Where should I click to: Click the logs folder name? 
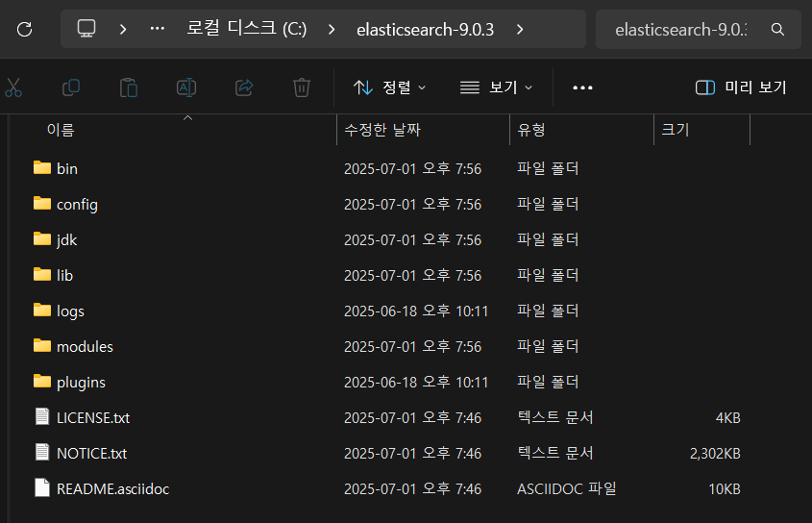click(x=70, y=311)
